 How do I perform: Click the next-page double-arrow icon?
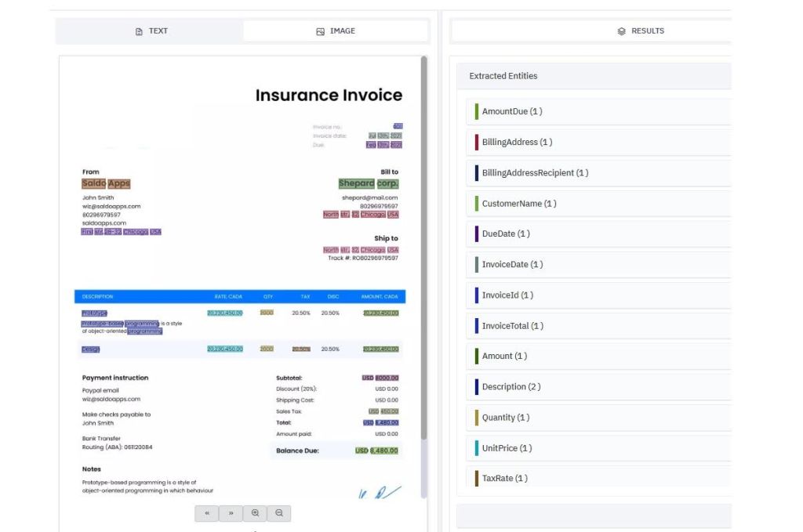click(231, 513)
